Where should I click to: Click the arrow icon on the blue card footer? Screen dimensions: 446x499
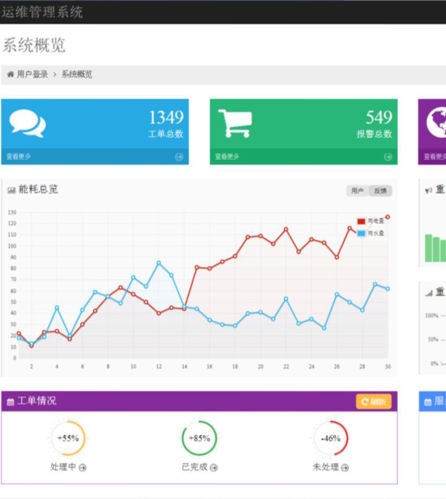point(179,157)
